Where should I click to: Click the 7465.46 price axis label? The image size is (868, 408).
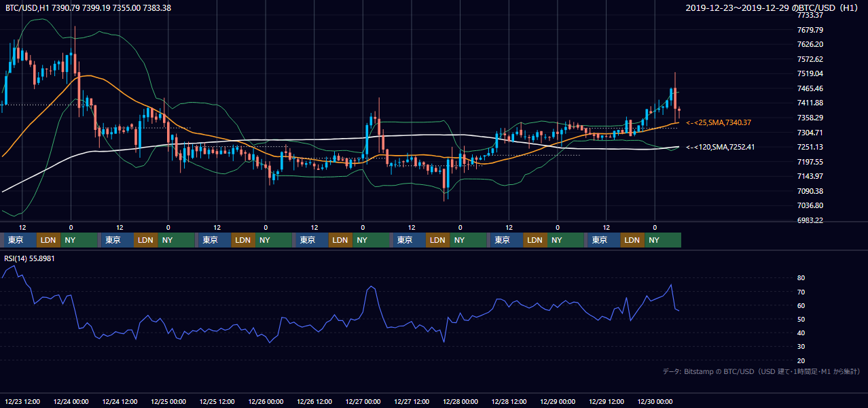click(x=810, y=88)
